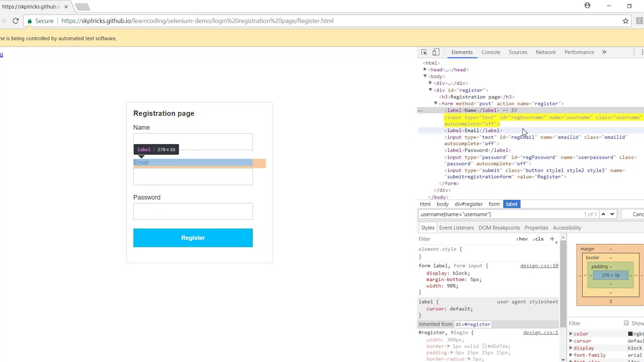Expand the padding shorthand value triangle
644x362 pixels.
(451, 352)
